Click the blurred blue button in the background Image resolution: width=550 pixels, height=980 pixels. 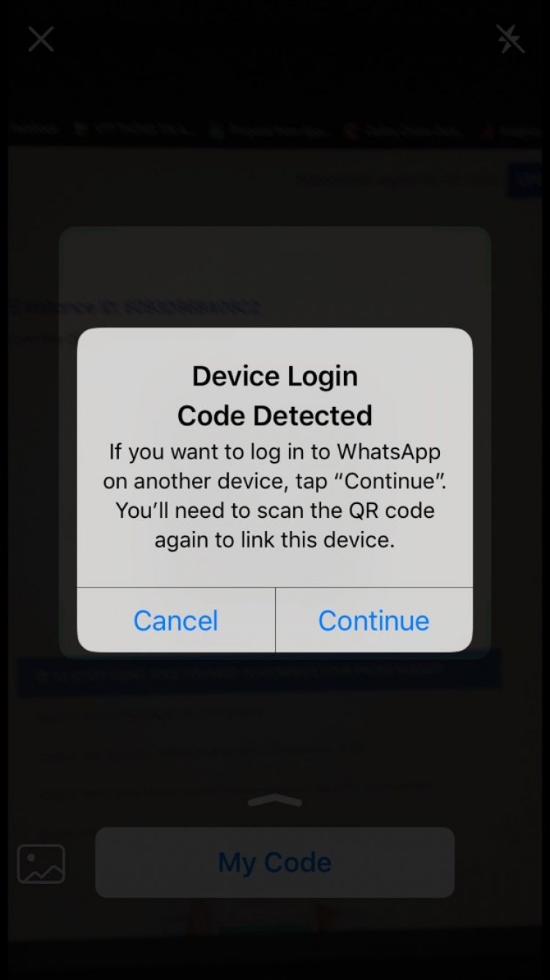(525, 180)
